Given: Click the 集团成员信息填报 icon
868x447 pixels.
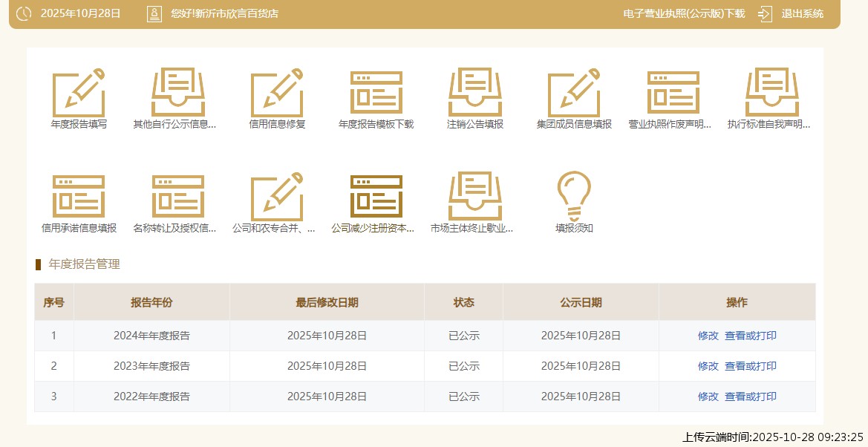Looking at the screenshot, I should click(574, 93).
